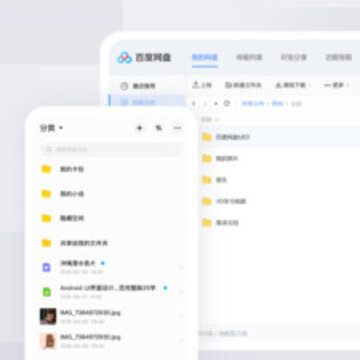Switch to the 我的网盘 tab

[x=205, y=57]
